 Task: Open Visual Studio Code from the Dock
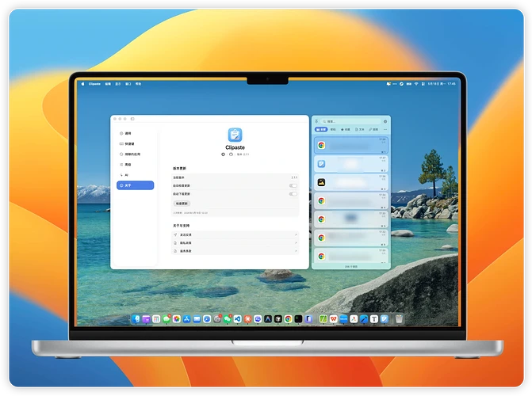click(x=238, y=318)
